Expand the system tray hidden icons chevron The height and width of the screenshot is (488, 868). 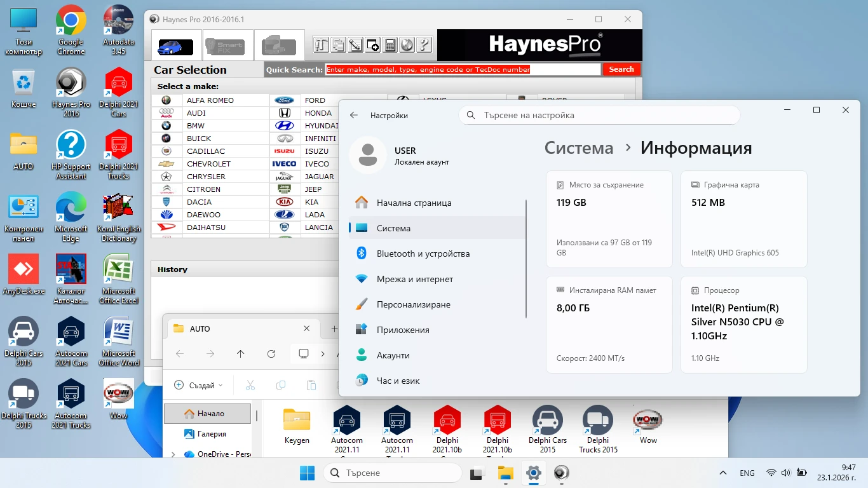click(722, 473)
